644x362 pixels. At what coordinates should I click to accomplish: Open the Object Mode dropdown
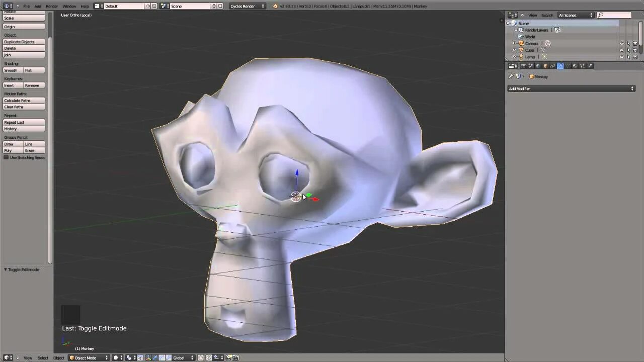click(89, 357)
